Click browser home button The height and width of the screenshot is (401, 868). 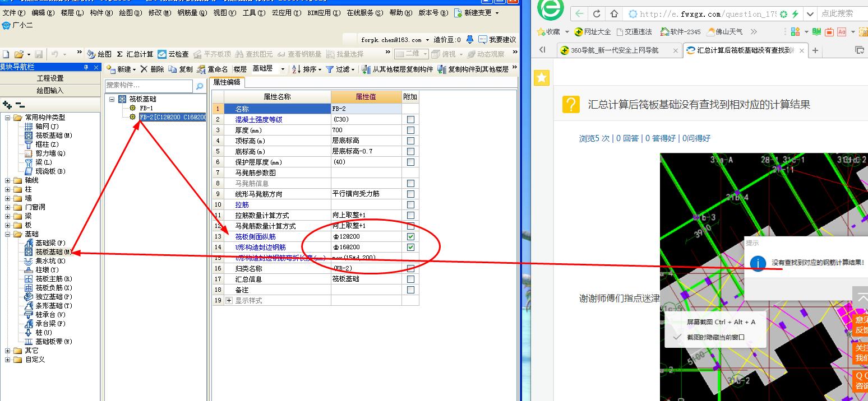coord(615,14)
